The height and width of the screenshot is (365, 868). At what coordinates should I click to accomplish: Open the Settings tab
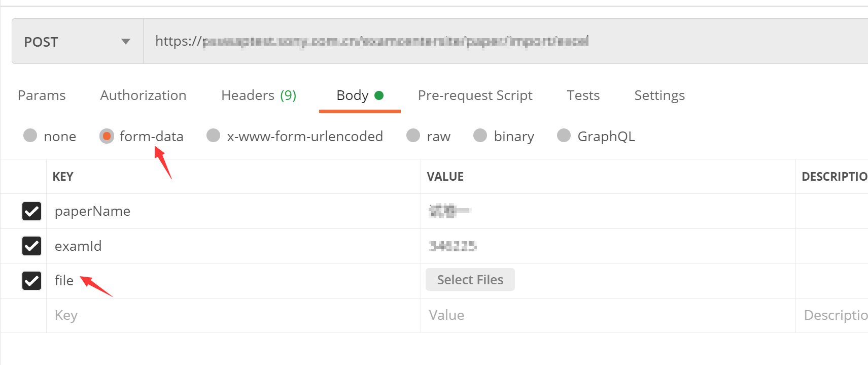pos(659,95)
